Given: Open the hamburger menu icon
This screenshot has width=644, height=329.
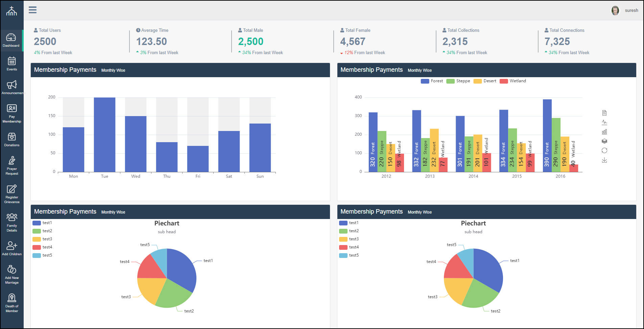Looking at the screenshot, I should pos(32,10).
